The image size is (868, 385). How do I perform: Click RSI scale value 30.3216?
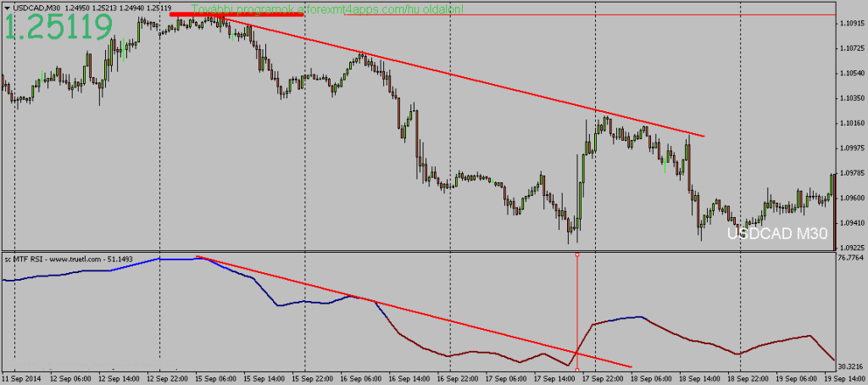pos(851,366)
